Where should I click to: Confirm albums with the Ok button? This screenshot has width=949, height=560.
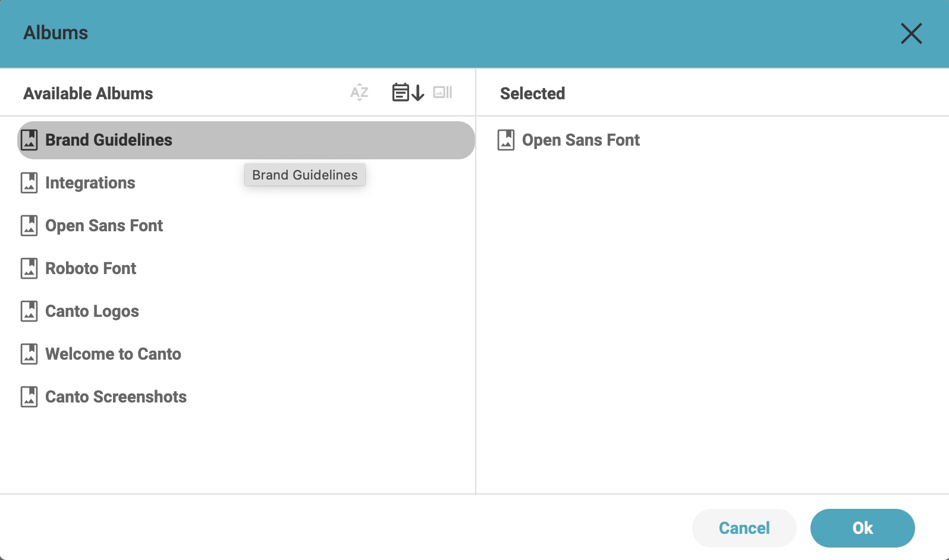click(862, 528)
